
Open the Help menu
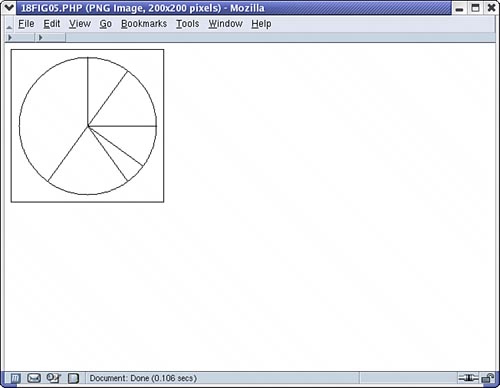tap(261, 24)
